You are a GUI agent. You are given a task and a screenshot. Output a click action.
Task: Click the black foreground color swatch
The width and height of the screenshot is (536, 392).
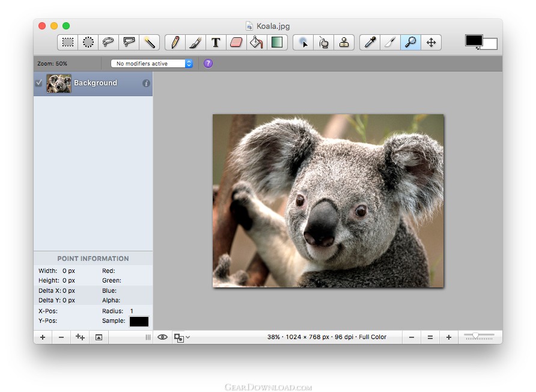pos(473,40)
